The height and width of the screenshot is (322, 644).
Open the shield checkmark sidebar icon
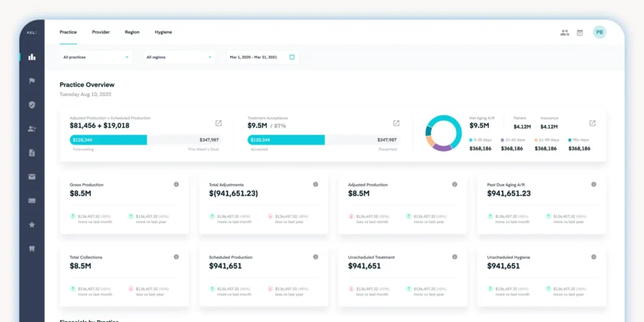(x=32, y=105)
